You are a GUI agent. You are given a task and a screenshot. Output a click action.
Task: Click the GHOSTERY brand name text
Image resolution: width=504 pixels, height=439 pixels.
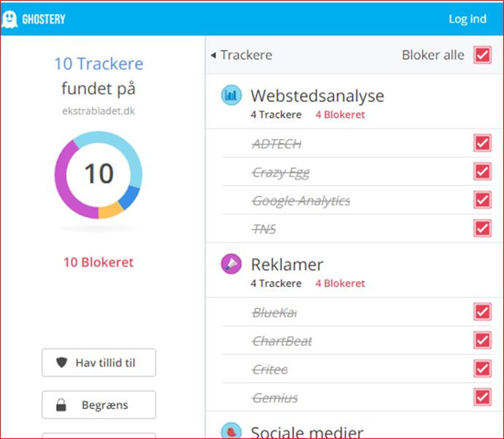[x=43, y=19]
